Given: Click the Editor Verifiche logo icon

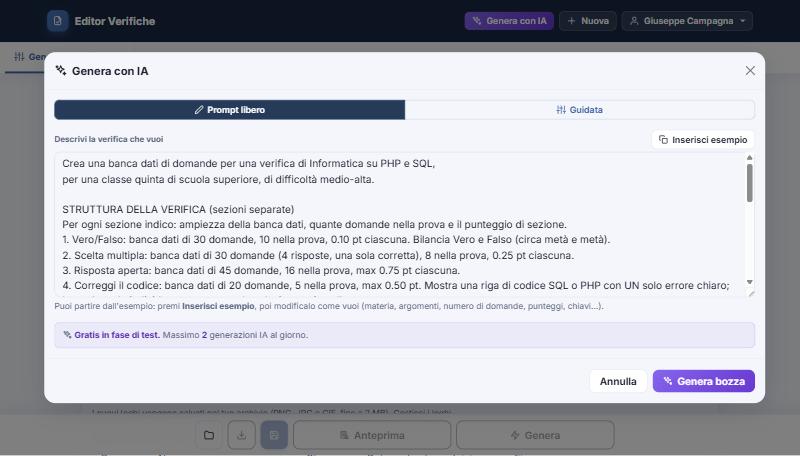Looking at the screenshot, I should point(58,21).
